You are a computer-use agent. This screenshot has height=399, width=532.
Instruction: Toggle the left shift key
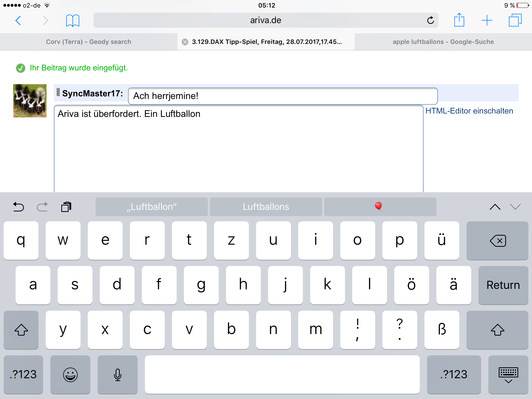(x=21, y=330)
